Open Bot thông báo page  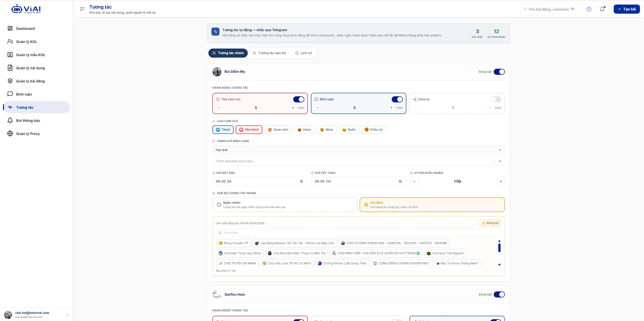click(36, 121)
